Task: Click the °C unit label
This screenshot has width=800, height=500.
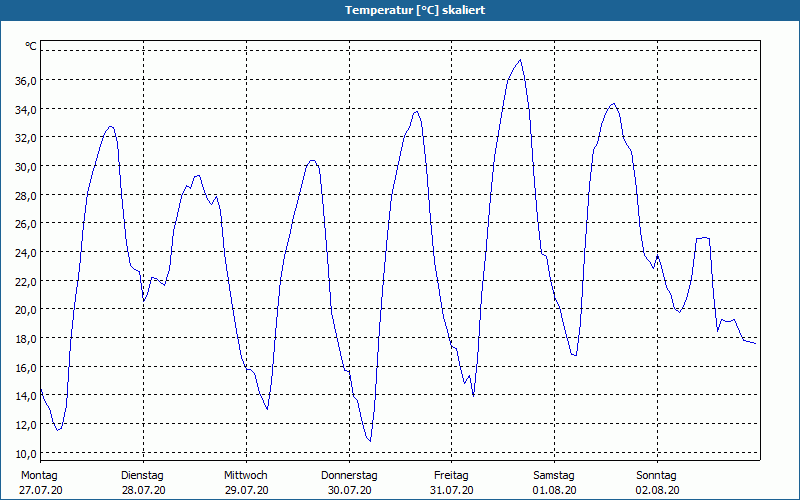Action: click(x=31, y=46)
